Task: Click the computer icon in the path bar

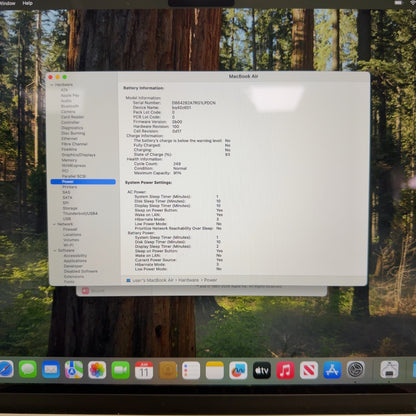Action: [x=128, y=280]
